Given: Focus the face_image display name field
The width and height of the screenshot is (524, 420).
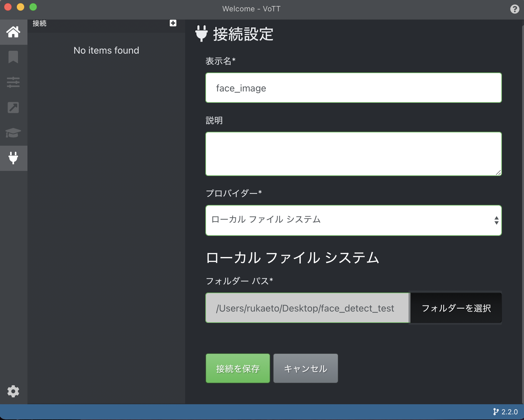Looking at the screenshot, I should click(x=353, y=88).
